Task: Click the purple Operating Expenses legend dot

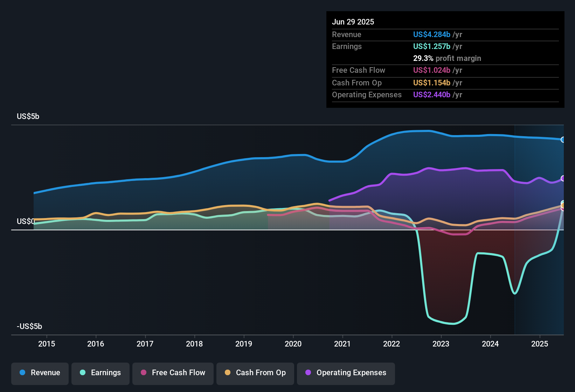Action: click(x=308, y=372)
